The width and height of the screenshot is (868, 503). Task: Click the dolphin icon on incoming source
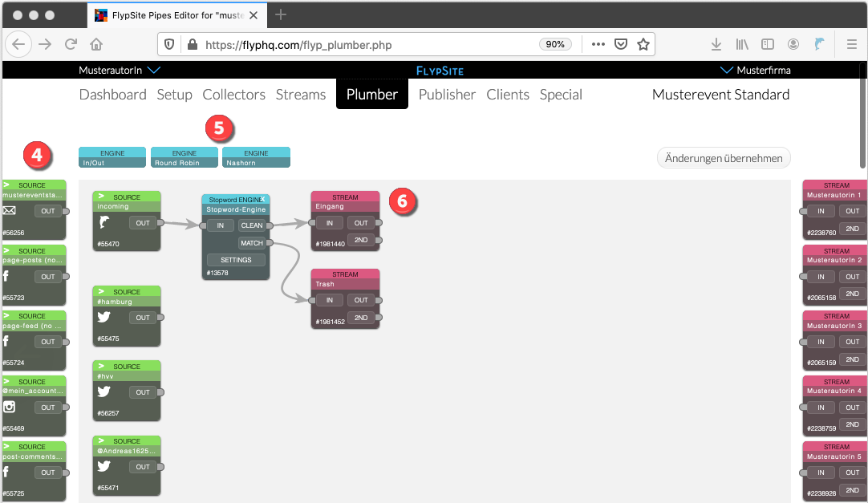point(103,222)
